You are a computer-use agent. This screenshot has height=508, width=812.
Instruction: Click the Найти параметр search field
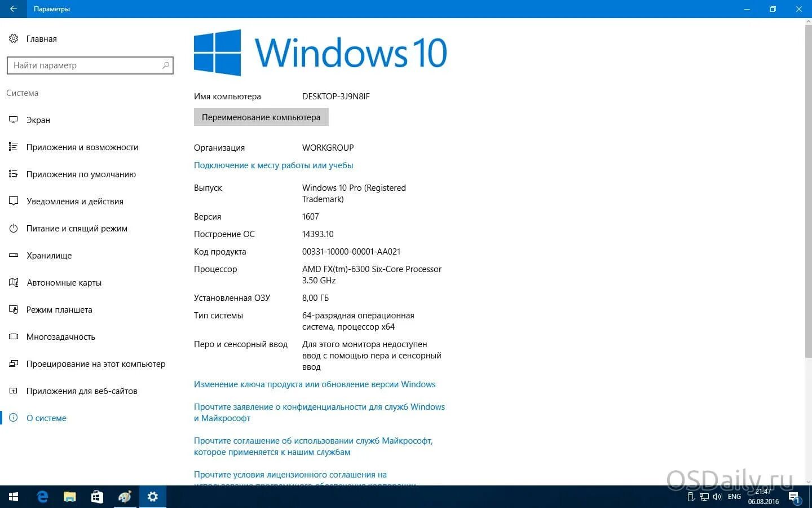[90, 65]
